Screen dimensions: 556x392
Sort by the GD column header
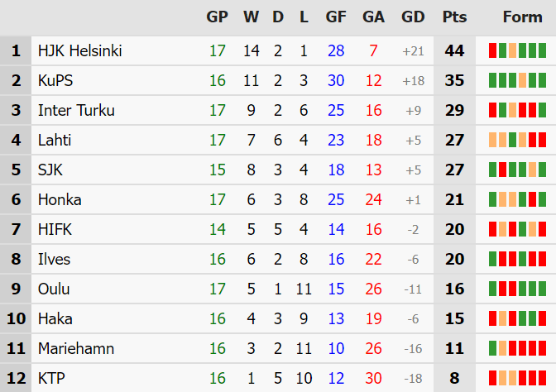(x=413, y=17)
